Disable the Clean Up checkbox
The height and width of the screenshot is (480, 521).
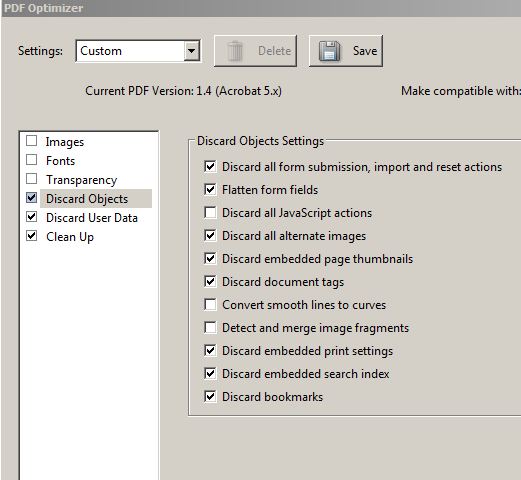pyautogui.click(x=31, y=236)
